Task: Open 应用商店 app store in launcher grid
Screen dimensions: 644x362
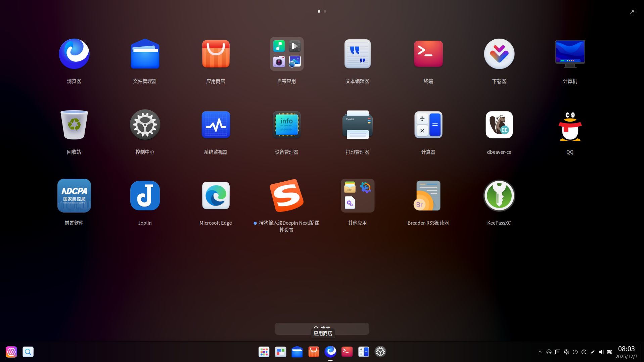Action: coord(216,54)
